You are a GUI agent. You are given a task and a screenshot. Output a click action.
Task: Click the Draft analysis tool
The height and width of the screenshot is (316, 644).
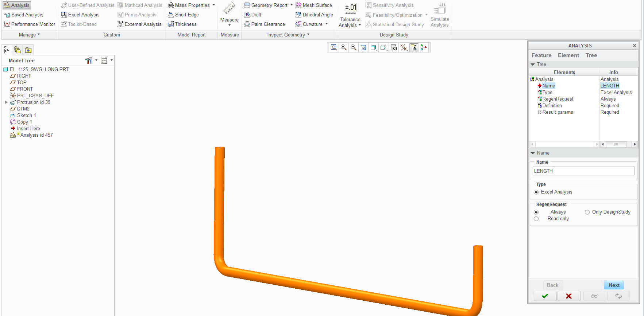pyautogui.click(x=252, y=15)
